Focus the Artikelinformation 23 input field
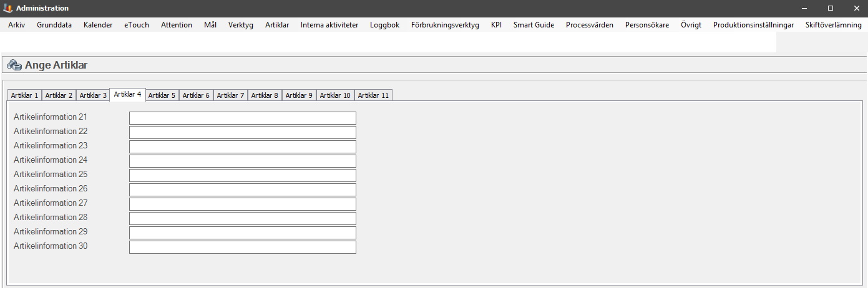Image resolution: width=868 pixels, height=288 pixels. 242,146
